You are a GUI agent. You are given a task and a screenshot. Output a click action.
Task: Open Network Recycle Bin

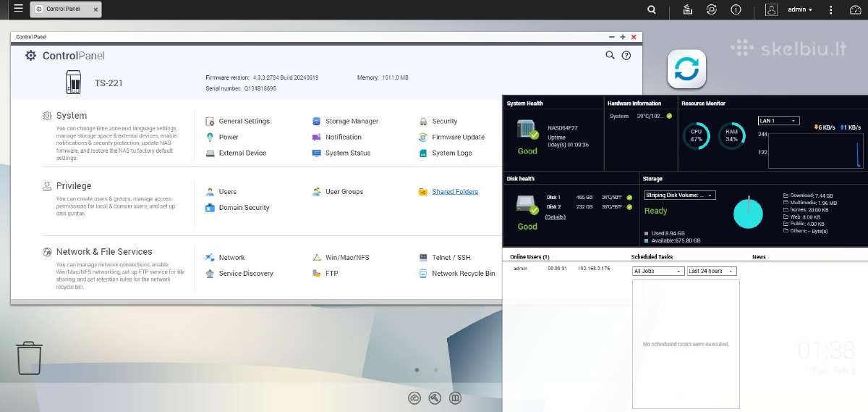[457, 274]
